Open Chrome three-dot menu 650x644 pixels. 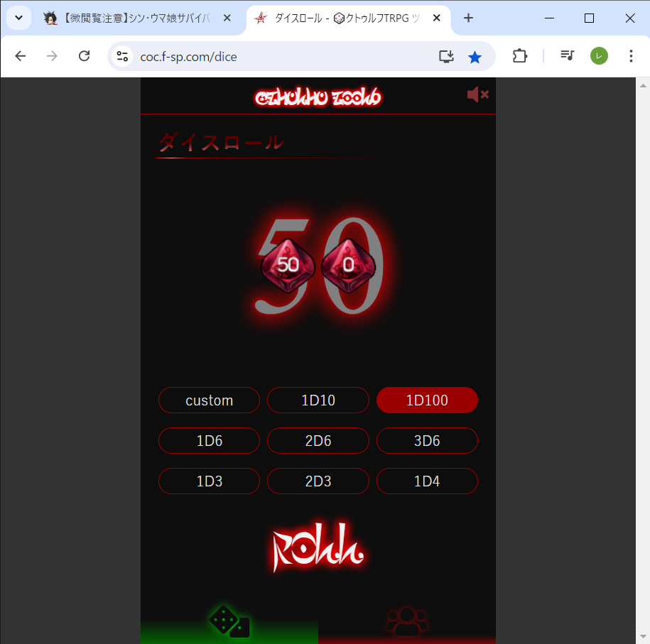[x=631, y=56]
